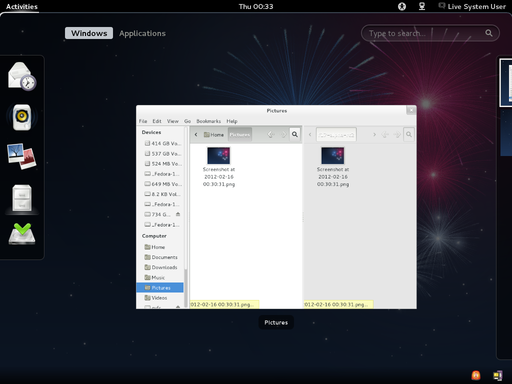Select the workspace thumbnail in the workspace switcher
The width and height of the screenshot is (512, 384).
(506, 83)
